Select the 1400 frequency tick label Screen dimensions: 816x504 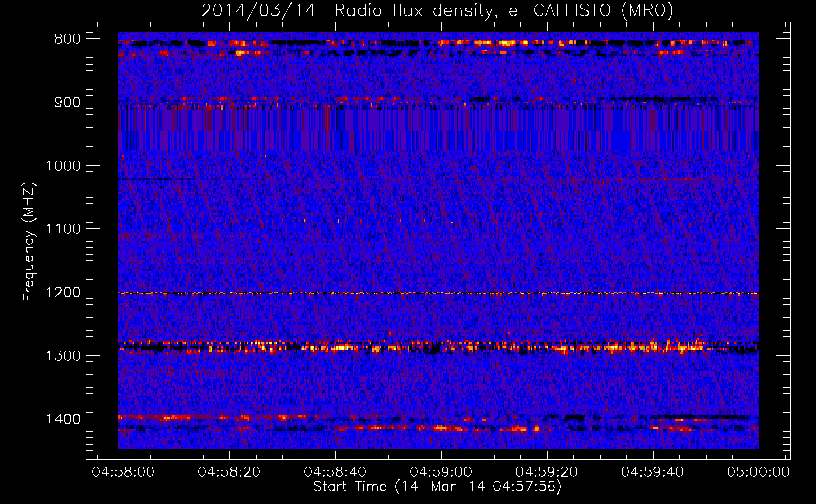click(63, 419)
